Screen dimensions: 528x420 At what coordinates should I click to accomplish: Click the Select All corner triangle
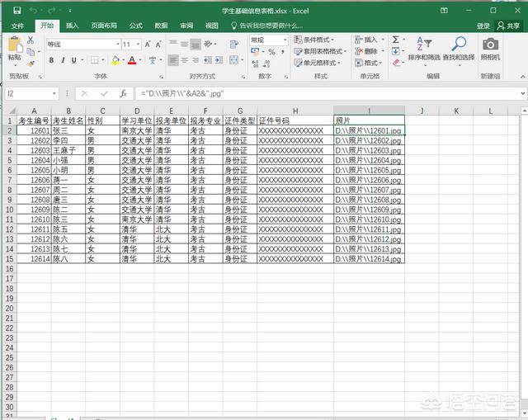(x=11, y=111)
